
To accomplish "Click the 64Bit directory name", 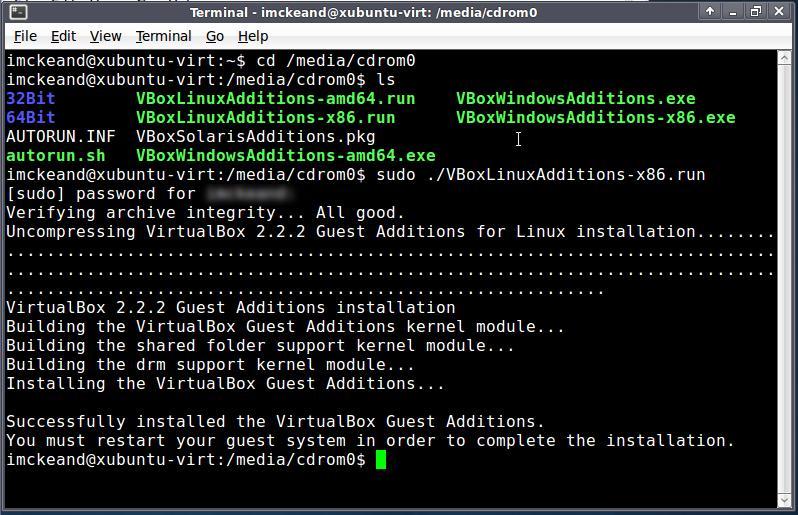I will (x=31, y=118).
